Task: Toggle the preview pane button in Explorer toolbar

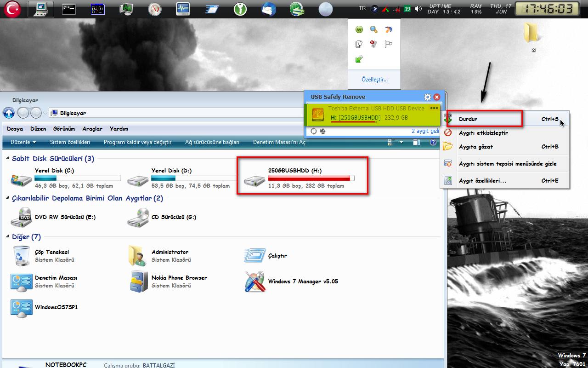Action: 417,143
